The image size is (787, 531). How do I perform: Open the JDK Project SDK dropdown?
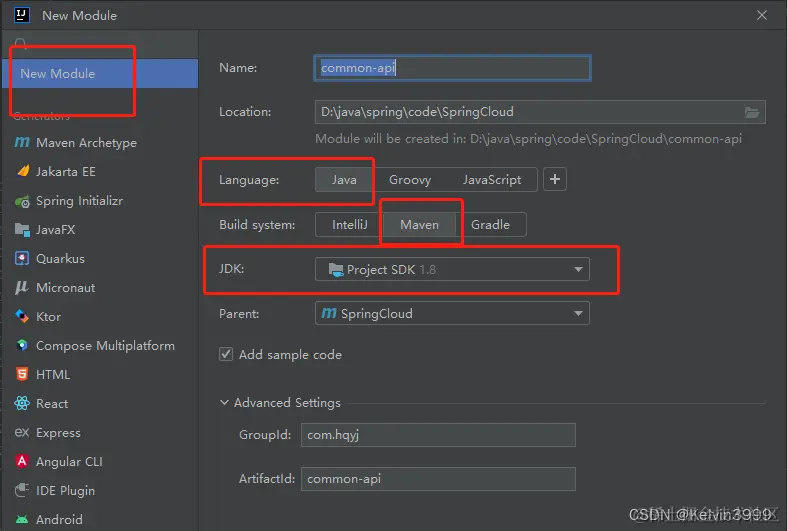pos(452,270)
